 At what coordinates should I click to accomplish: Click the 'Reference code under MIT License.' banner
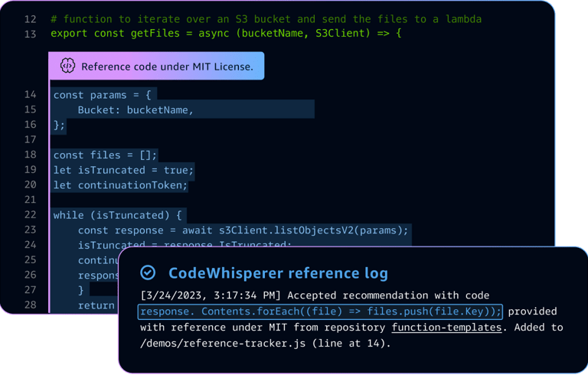point(156,66)
